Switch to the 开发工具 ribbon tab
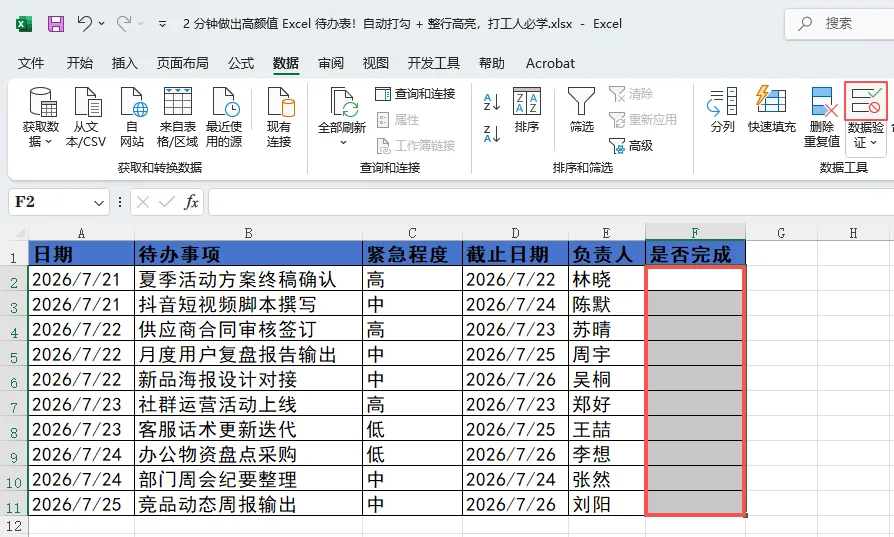The image size is (894, 537). (x=433, y=63)
